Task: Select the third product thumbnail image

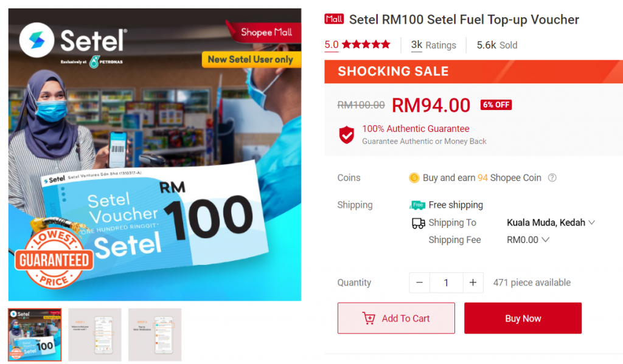Action: (155, 334)
